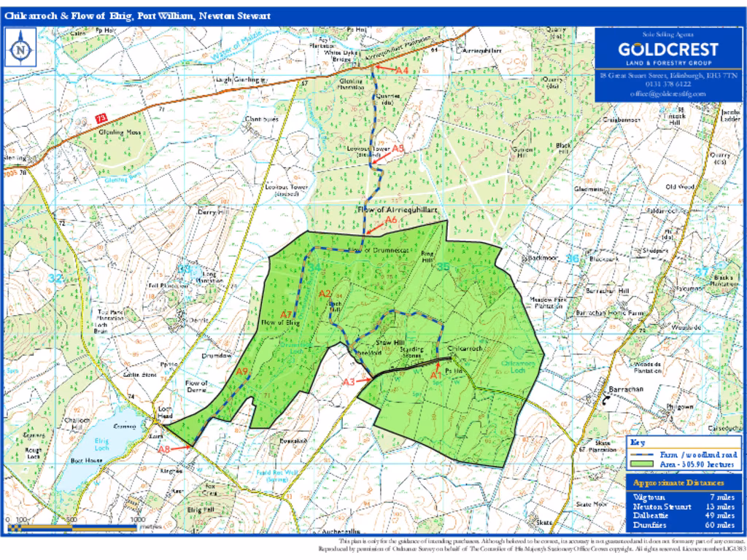Click the north compass arrow icon
The height and width of the screenshot is (560, 747).
(x=20, y=50)
